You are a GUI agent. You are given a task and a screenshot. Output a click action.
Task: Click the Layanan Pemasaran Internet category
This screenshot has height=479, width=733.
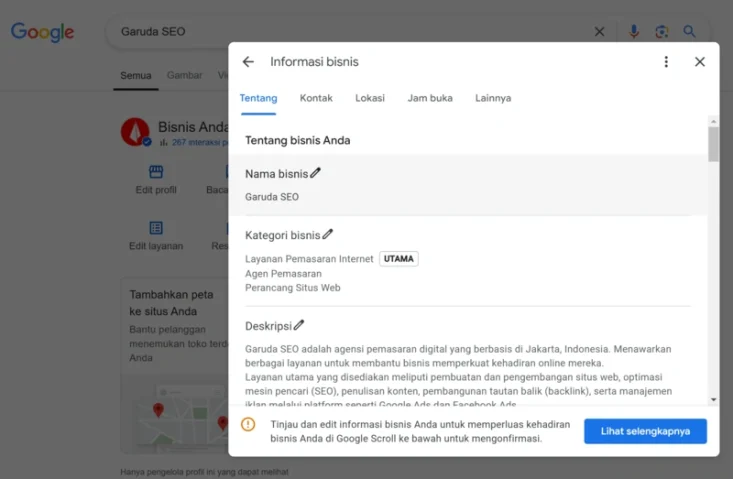309,259
